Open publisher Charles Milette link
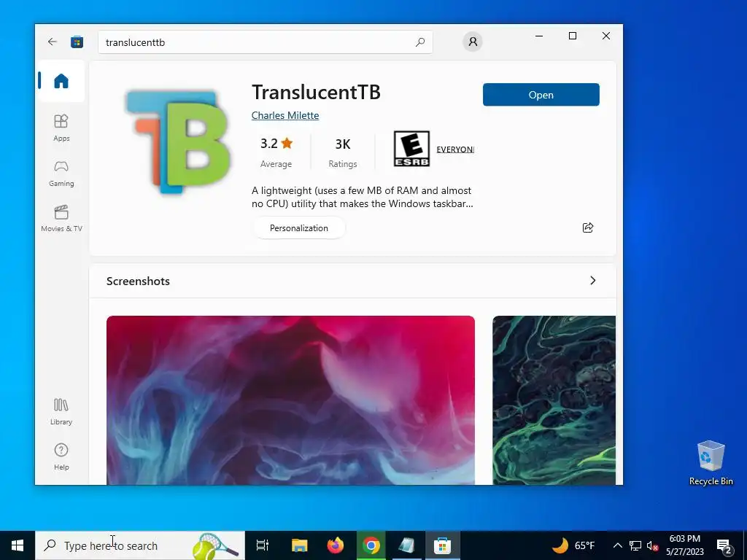Image resolution: width=747 pixels, height=560 pixels. point(285,115)
